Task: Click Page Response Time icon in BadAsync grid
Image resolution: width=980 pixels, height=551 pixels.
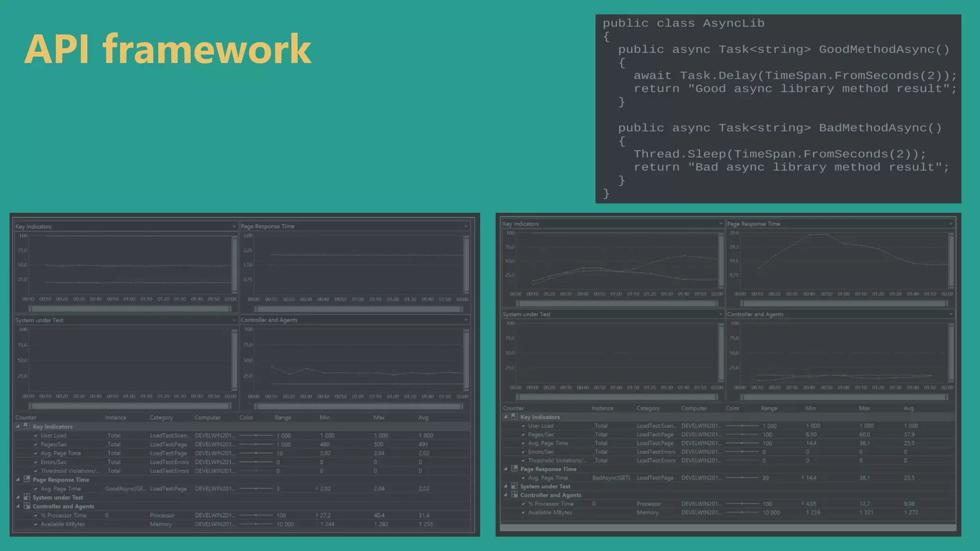Action: tap(514, 469)
